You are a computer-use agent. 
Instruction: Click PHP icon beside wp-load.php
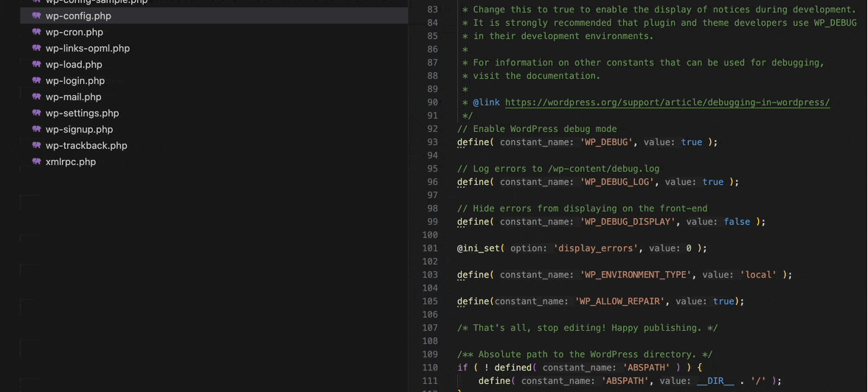point(37,64)
